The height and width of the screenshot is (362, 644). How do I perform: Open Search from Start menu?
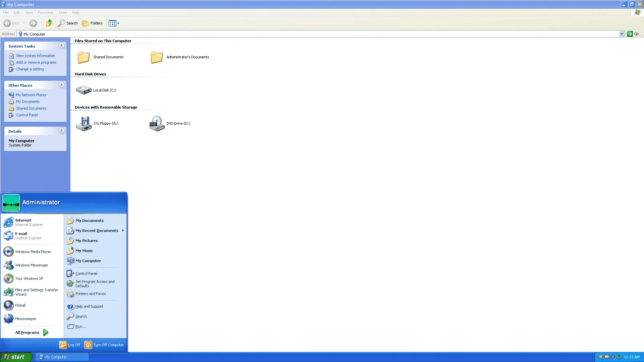coord(95,316)
